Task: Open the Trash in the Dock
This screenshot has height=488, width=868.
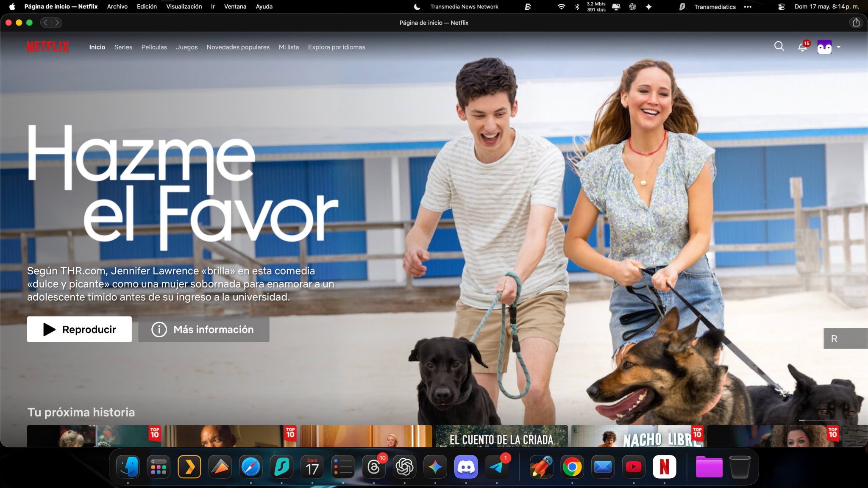Action: [740, 467]
